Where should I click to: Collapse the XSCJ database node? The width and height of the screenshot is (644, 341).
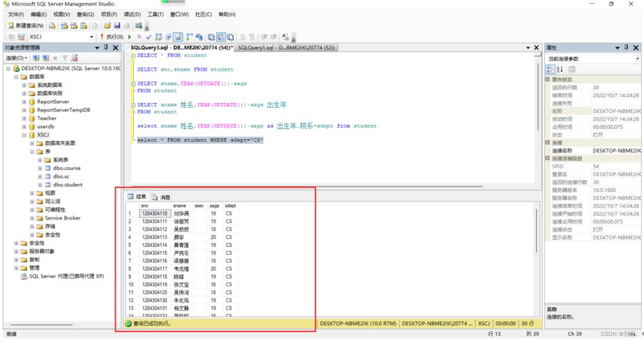(24, 135)
